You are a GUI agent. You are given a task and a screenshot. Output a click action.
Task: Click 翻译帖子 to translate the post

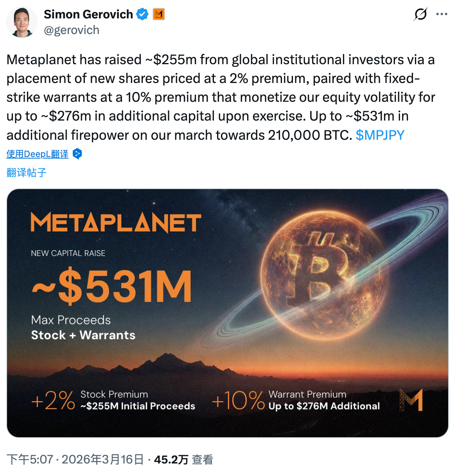click(x=27, y=172)
